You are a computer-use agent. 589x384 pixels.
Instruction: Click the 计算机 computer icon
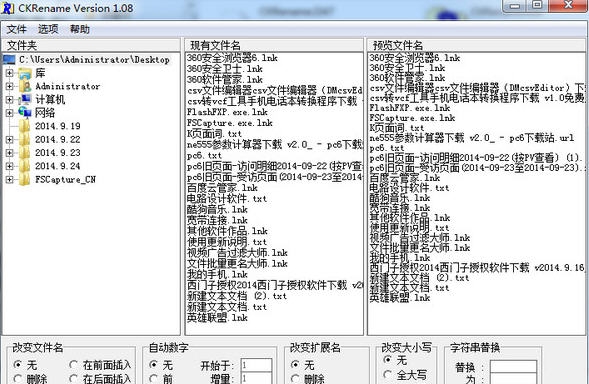point(25,100)
